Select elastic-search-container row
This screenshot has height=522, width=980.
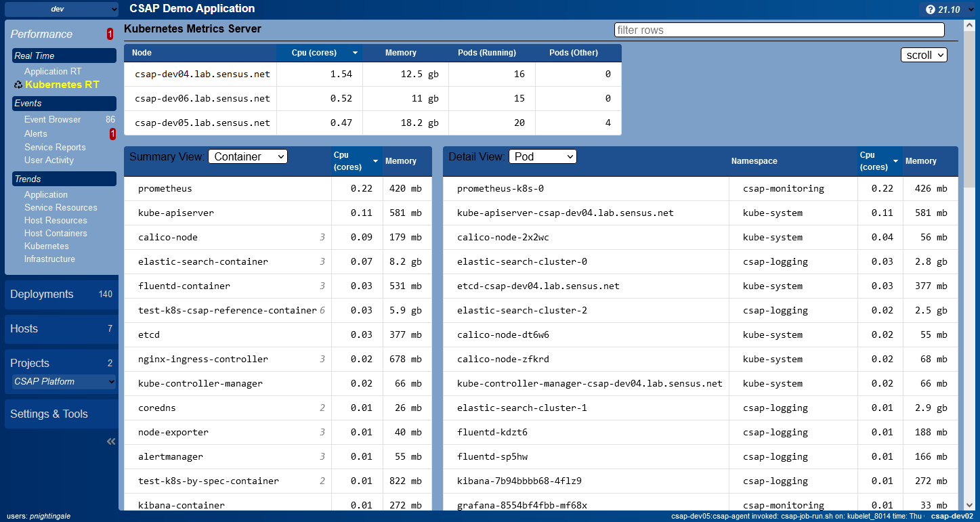278,262
